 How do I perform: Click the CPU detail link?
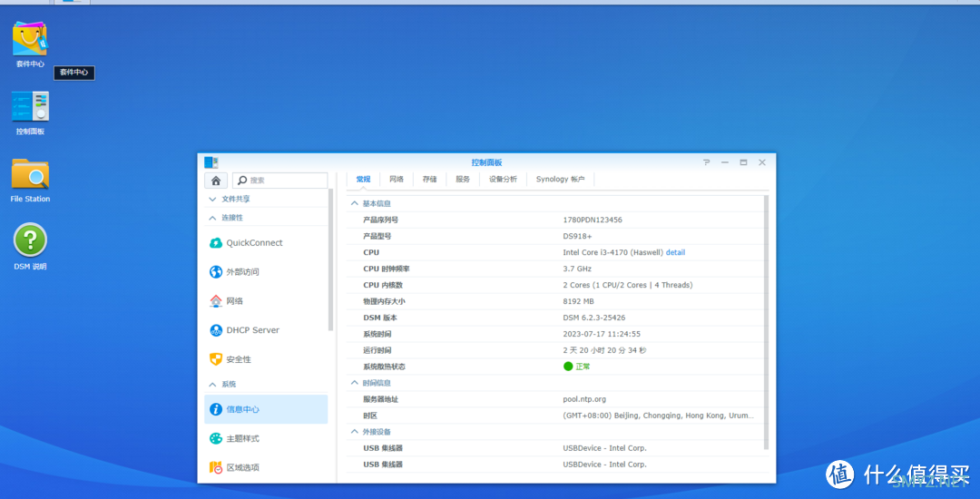pyautogui.click(x=676, y=252)
